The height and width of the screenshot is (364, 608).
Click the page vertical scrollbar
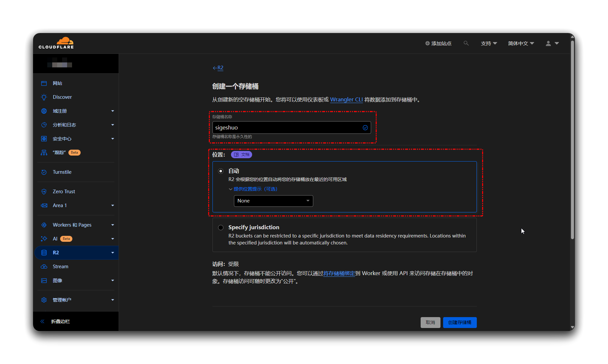click(x=572, y=140)
